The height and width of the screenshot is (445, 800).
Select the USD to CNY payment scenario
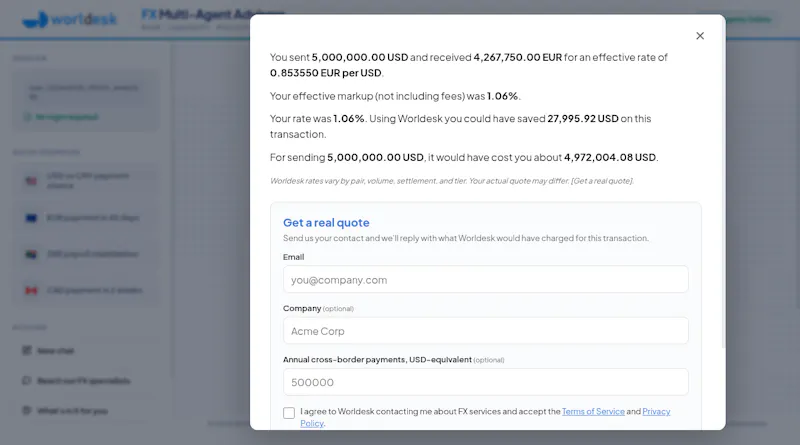point(85,181)
